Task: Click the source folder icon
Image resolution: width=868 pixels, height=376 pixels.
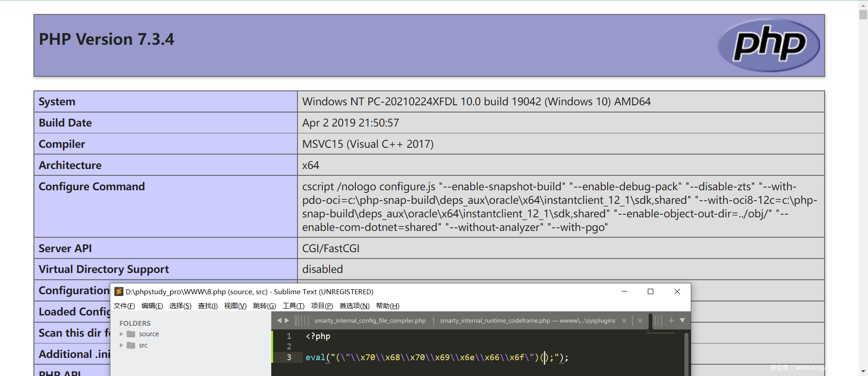Action: click(x=131, y=334)
